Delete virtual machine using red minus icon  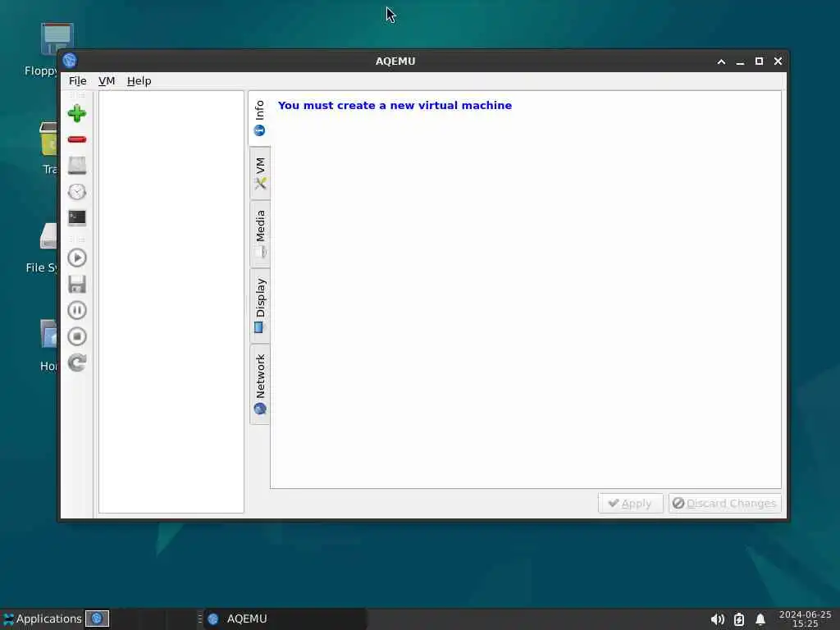click(x=76, y=139)
